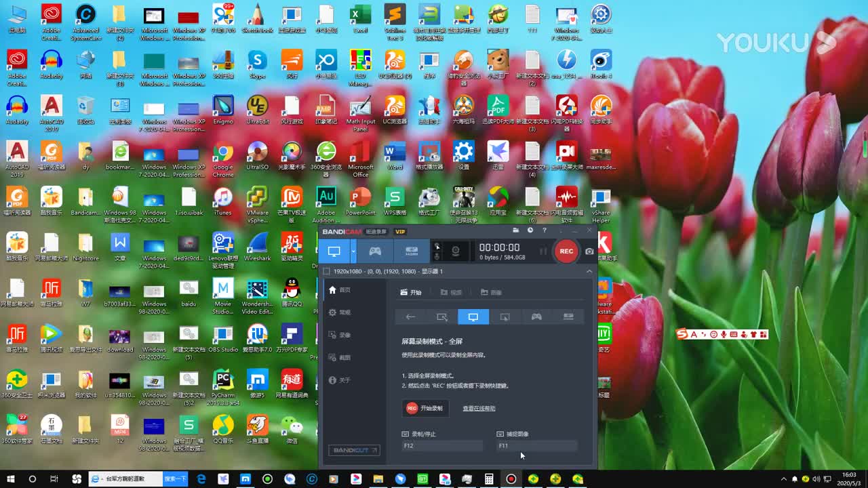
Task: Open the Skype desktop icon
Action: click(257, 64)
